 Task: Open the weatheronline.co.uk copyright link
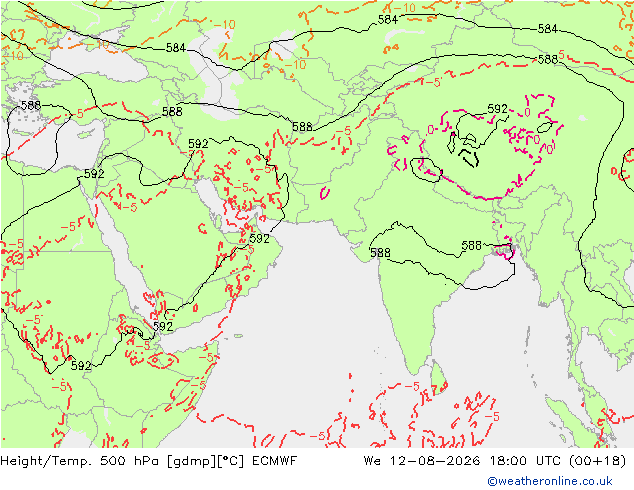pos(550,481)
